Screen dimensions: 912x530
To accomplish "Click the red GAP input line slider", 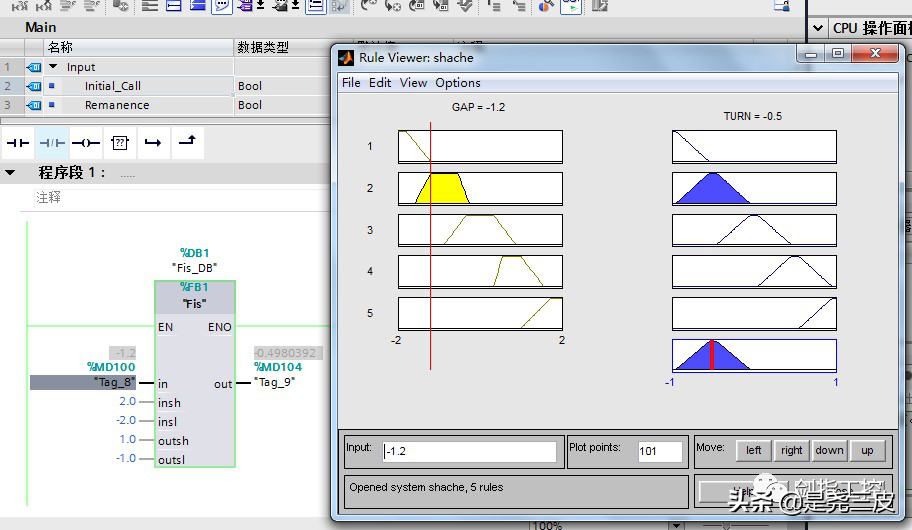I will [430, 246].
